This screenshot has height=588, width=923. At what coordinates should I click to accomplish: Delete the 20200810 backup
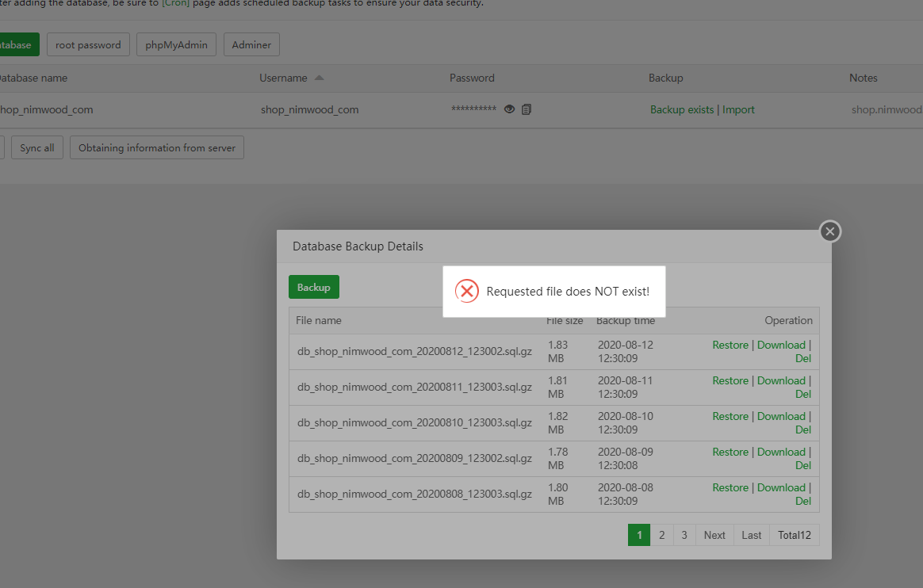pos(803,430)
